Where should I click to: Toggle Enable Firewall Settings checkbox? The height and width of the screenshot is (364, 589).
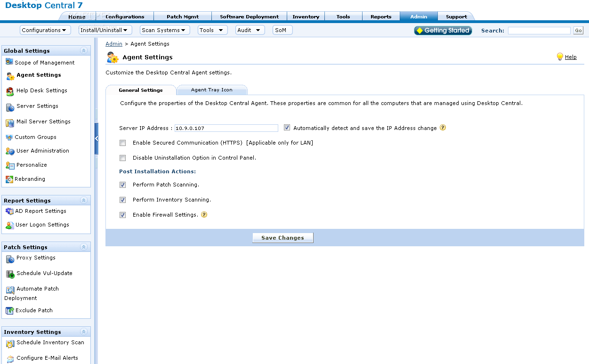(123, 215)
